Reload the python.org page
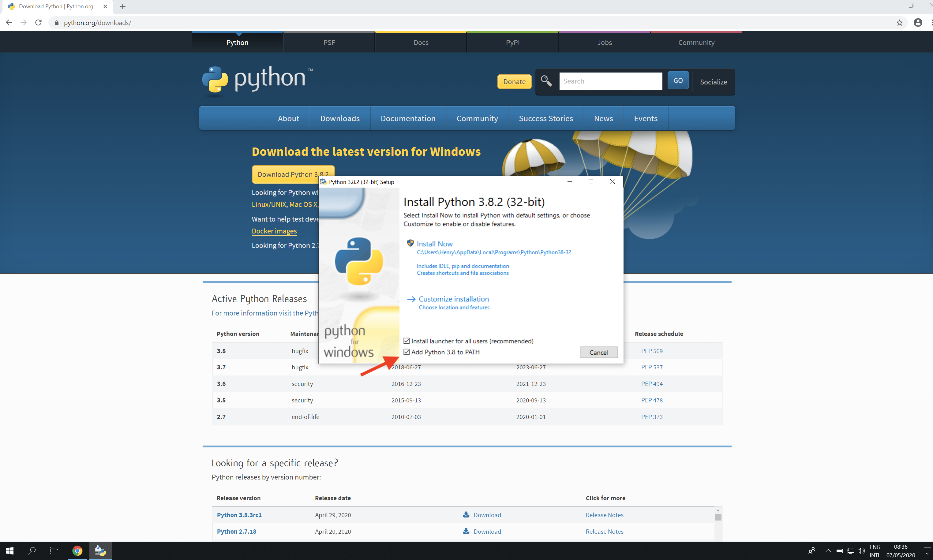The width and height of the screenshot is (933, 560). tap(38, 23)
